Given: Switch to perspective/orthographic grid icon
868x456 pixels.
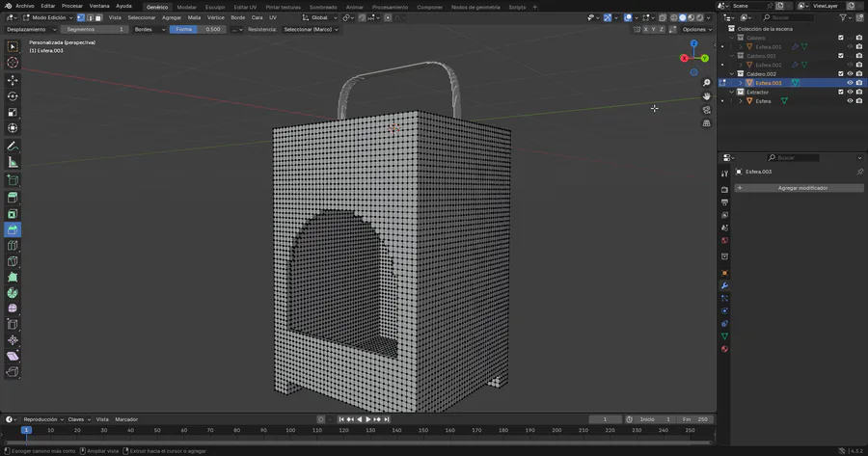Looking at the screenshot, I should (x=707, y=123).
